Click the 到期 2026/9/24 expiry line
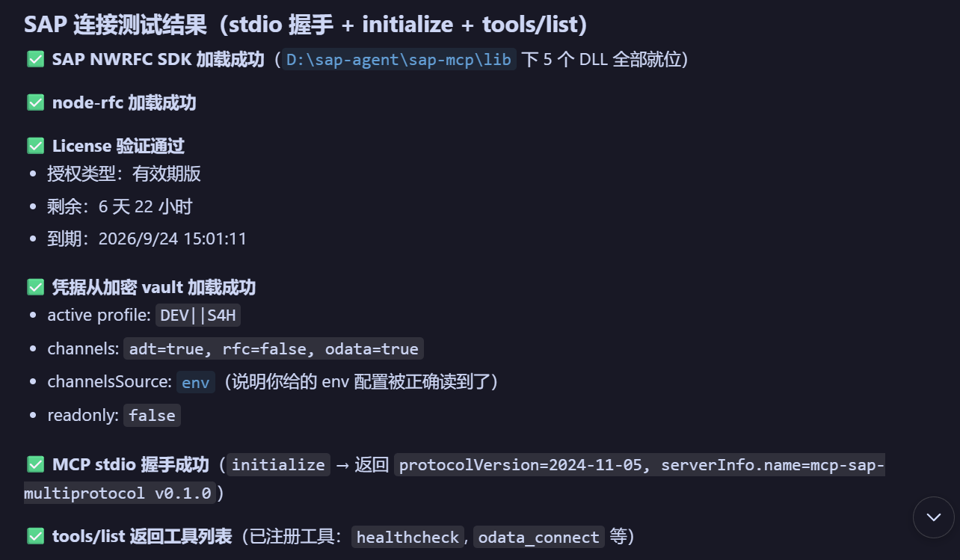 [147, 239]
